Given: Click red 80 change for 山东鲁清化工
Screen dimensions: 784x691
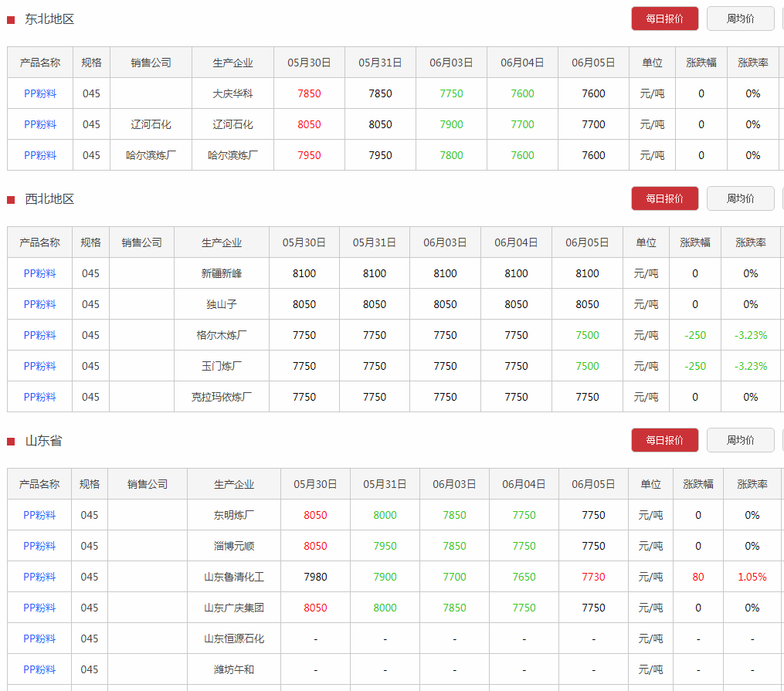Looking at the screenshot, I should [x=698, y=577].
